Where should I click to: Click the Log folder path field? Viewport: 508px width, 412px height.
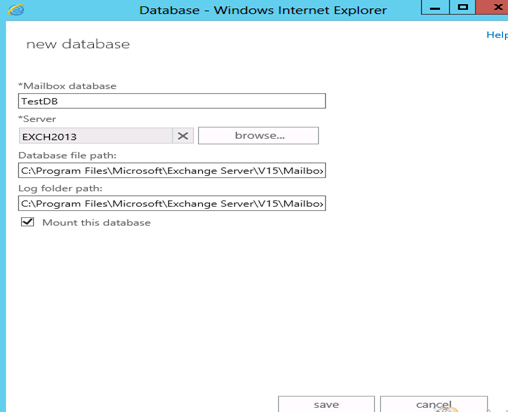172,203
